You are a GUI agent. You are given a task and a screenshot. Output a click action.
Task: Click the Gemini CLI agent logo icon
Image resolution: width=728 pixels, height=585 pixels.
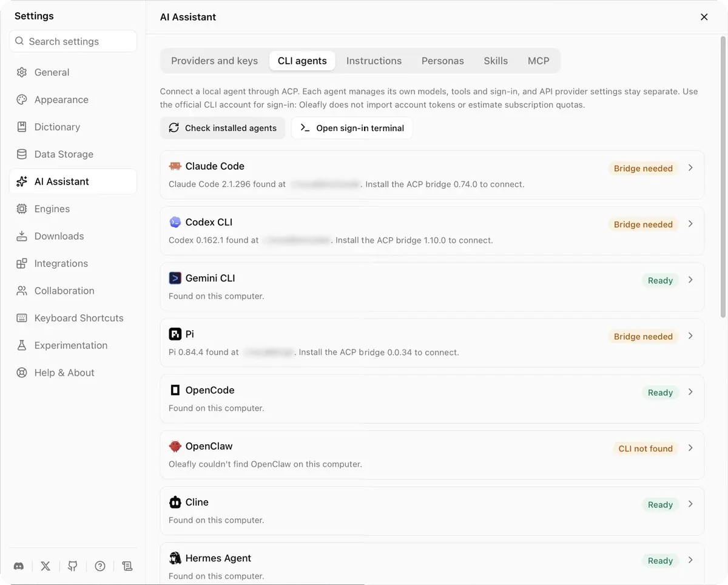tap(175, 278)
